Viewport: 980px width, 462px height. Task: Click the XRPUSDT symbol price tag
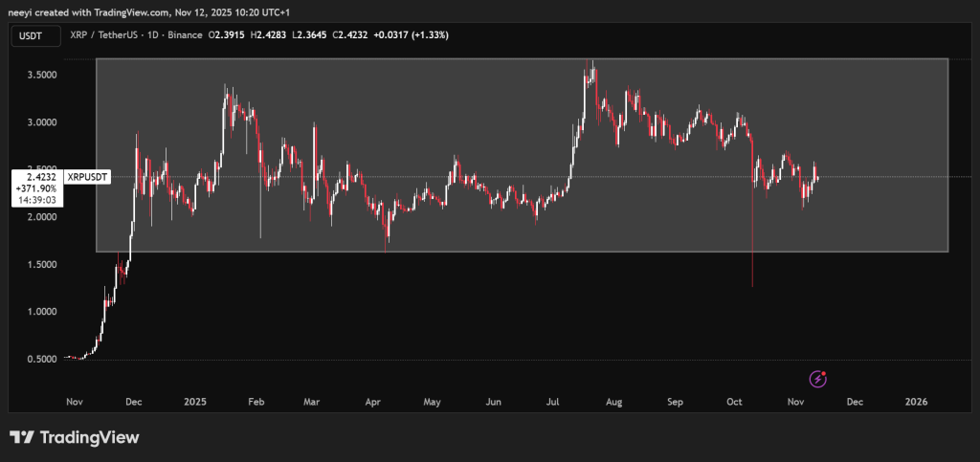tap(85, 177)
